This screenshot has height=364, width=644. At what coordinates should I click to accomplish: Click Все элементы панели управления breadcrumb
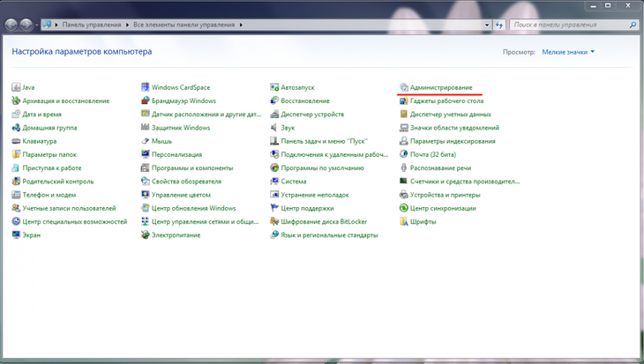[184, 25]
